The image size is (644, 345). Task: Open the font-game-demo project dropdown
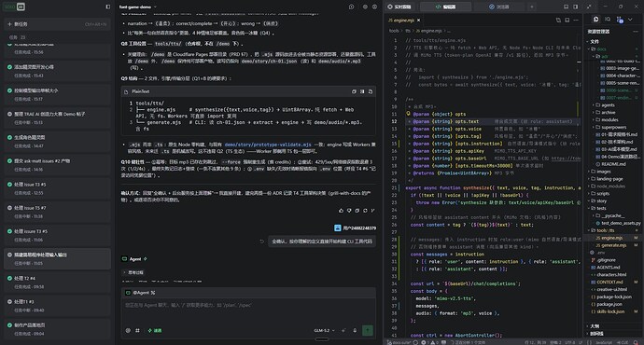[137, 7]
